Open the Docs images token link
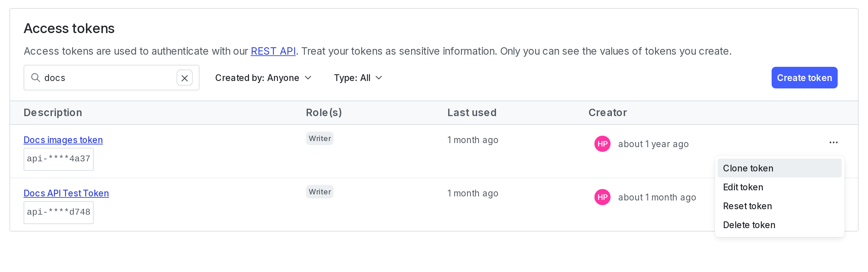The width and height of the screenshot is (868, 272). [x=63, y=140]
